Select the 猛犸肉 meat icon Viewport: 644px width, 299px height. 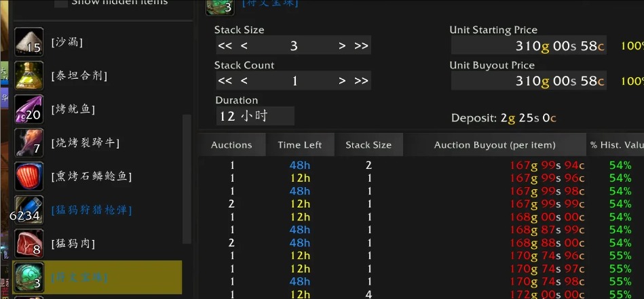(29, 243)
